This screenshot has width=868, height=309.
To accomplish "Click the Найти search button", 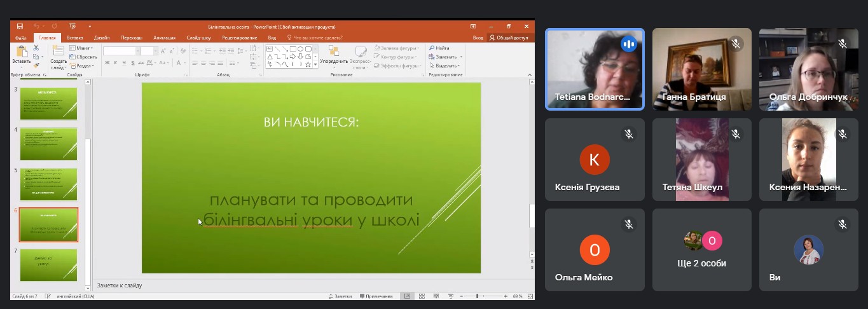I will click(x=439, y=48).
